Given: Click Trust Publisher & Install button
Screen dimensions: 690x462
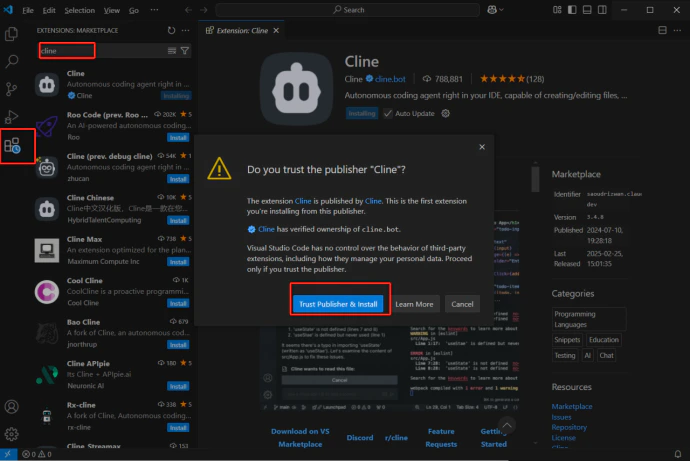Looking at the screenshot, I should point(338,304).
